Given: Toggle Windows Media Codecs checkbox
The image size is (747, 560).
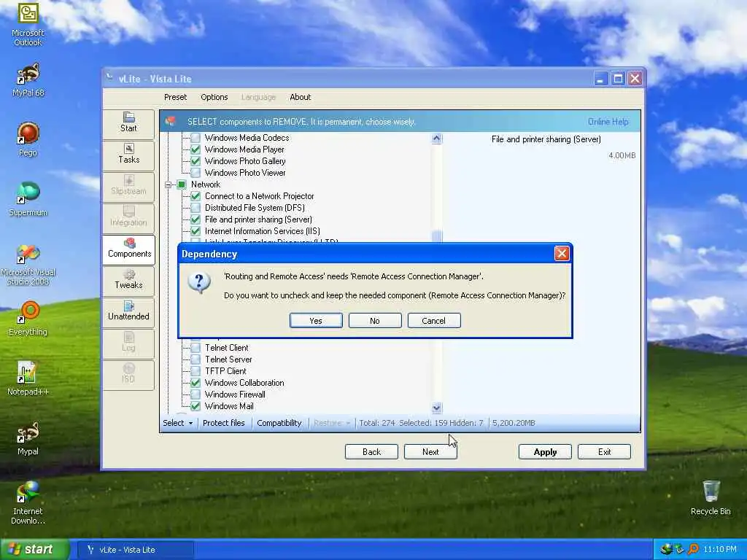Looking at the screenshot, I should (196, 138).
